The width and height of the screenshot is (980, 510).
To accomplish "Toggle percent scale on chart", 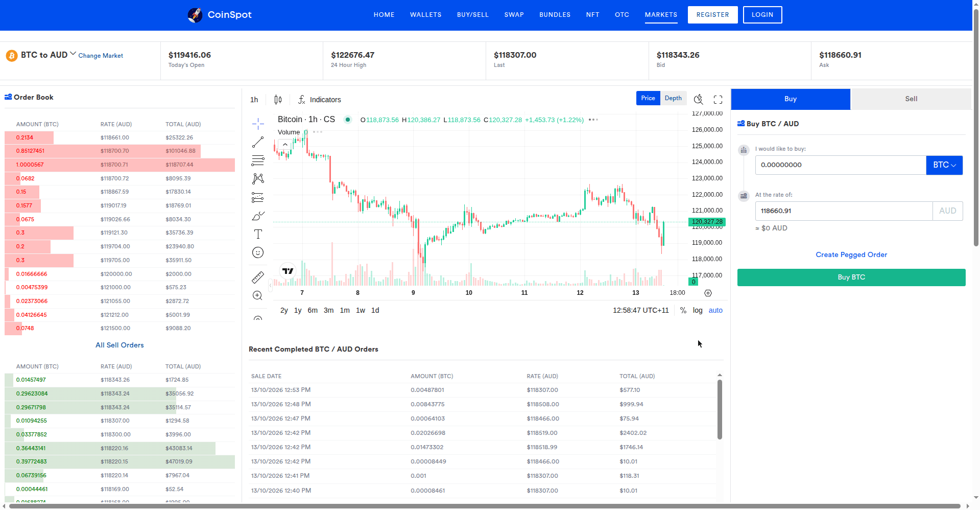I will point(683,310).
